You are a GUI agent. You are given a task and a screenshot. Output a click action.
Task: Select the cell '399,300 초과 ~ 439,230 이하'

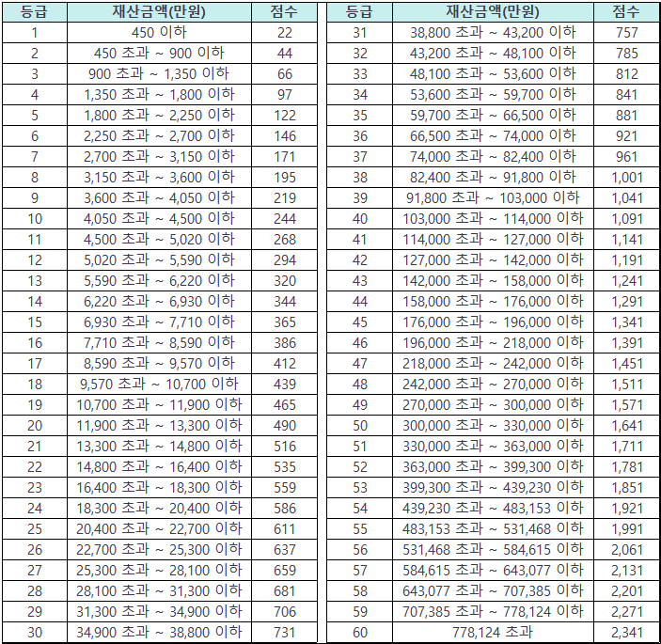493,487
